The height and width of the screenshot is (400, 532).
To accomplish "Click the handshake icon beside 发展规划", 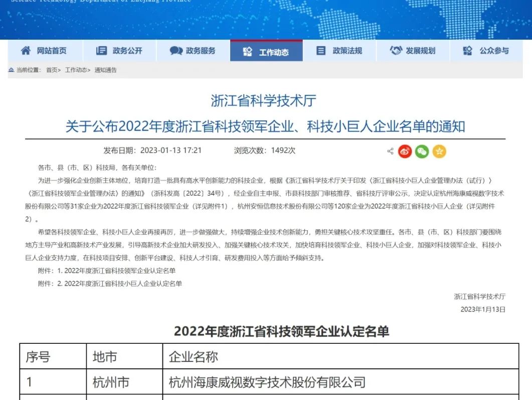I will pyautogui.click(x=396, y=51).
